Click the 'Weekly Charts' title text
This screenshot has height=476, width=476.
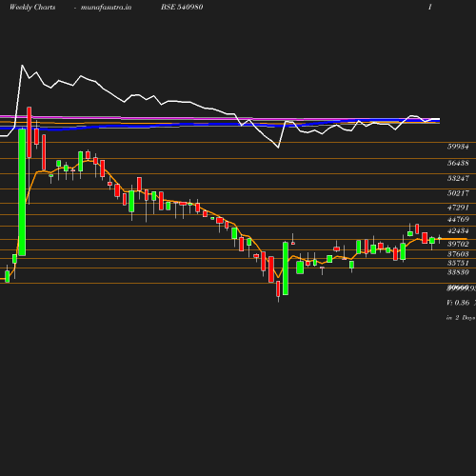(32, 7)
